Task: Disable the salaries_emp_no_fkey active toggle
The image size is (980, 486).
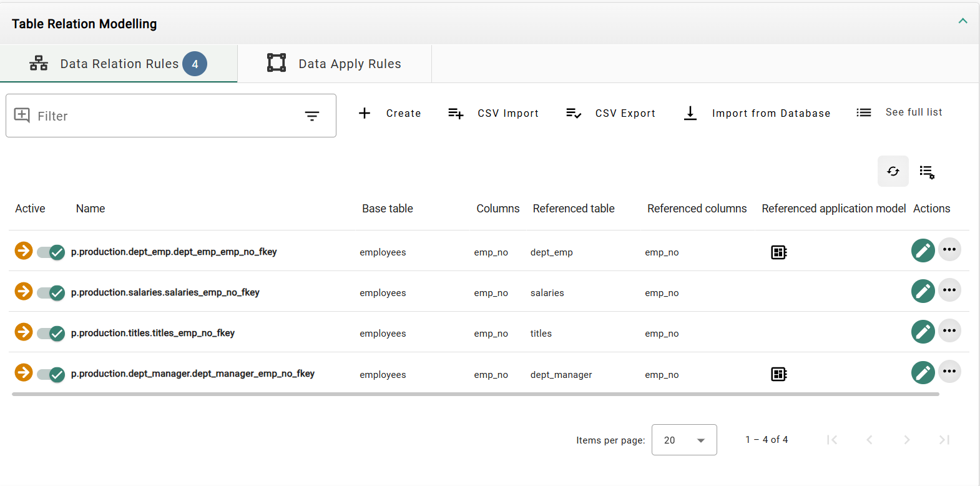Action: [51, 293]
